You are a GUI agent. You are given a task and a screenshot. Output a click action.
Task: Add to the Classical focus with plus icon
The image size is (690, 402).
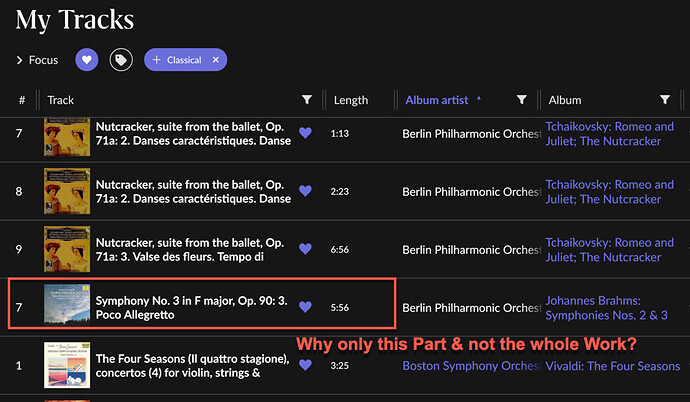156,60
